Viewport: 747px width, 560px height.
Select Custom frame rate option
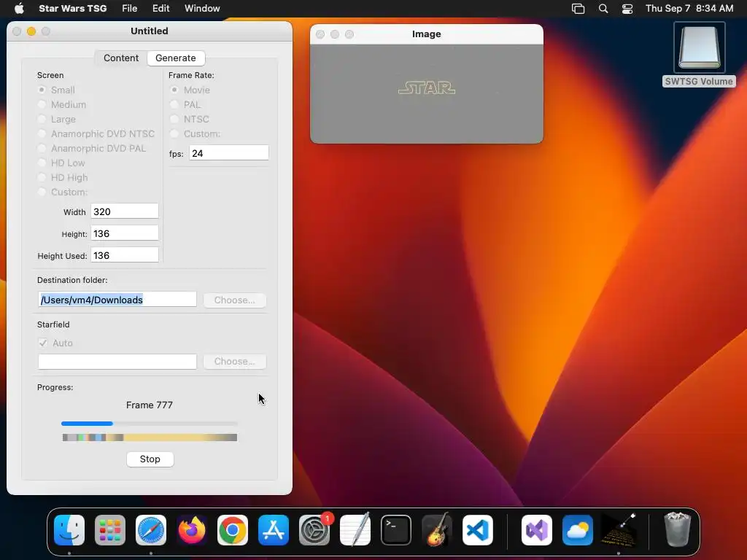tap(174, 134)
